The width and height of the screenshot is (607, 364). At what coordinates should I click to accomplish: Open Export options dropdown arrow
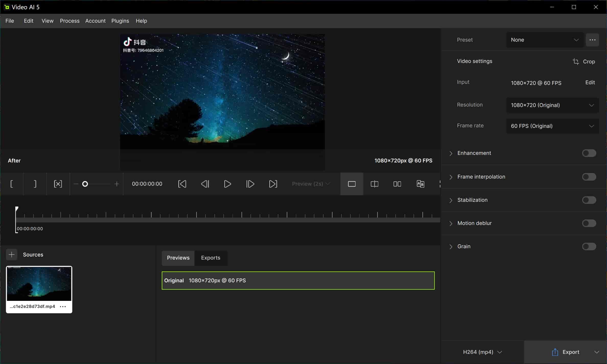click(597, 352)
